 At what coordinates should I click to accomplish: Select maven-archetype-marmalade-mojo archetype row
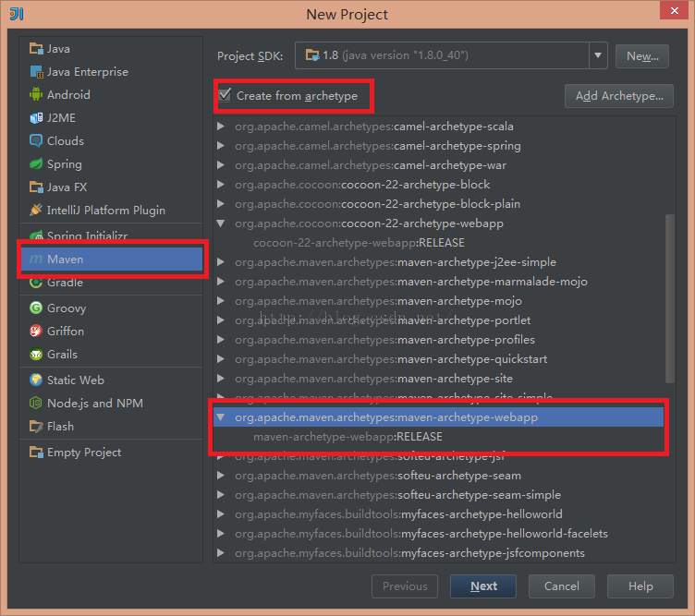[x=438, y=282]
